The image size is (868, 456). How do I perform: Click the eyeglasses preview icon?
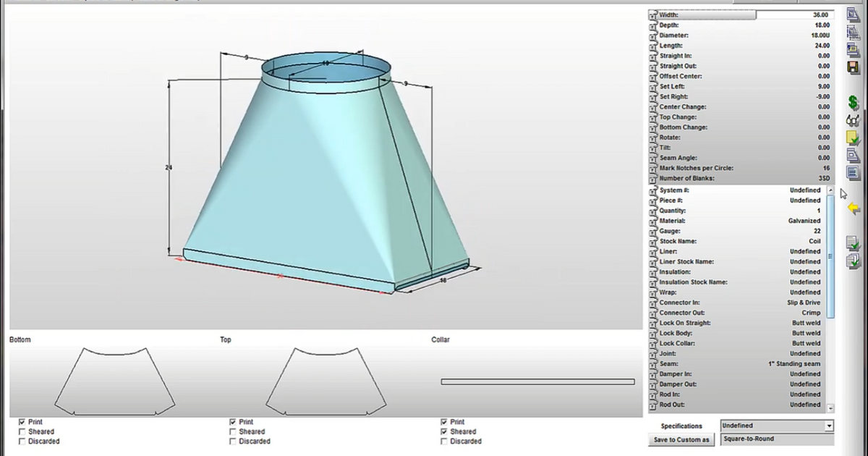854,120
